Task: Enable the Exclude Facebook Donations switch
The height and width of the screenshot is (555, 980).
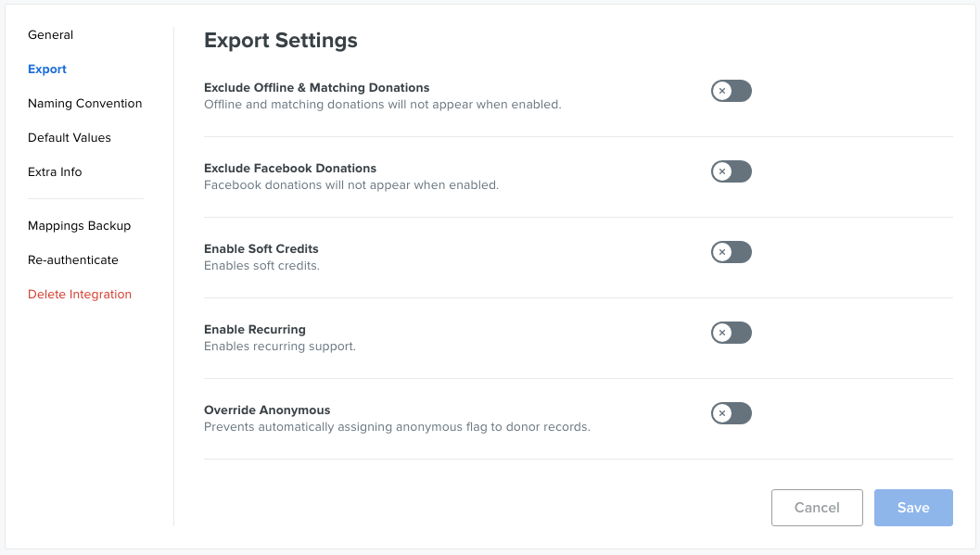Action: (x=732, y=171)
